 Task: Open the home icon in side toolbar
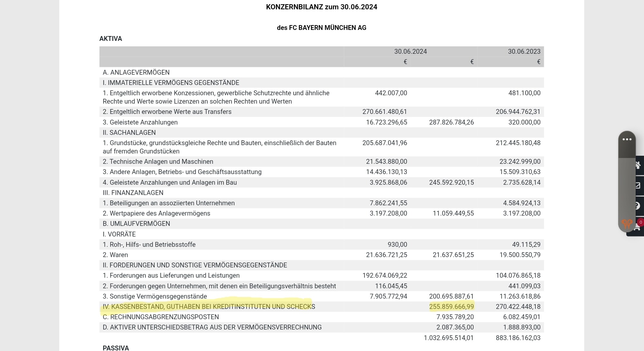click(638, 165)
